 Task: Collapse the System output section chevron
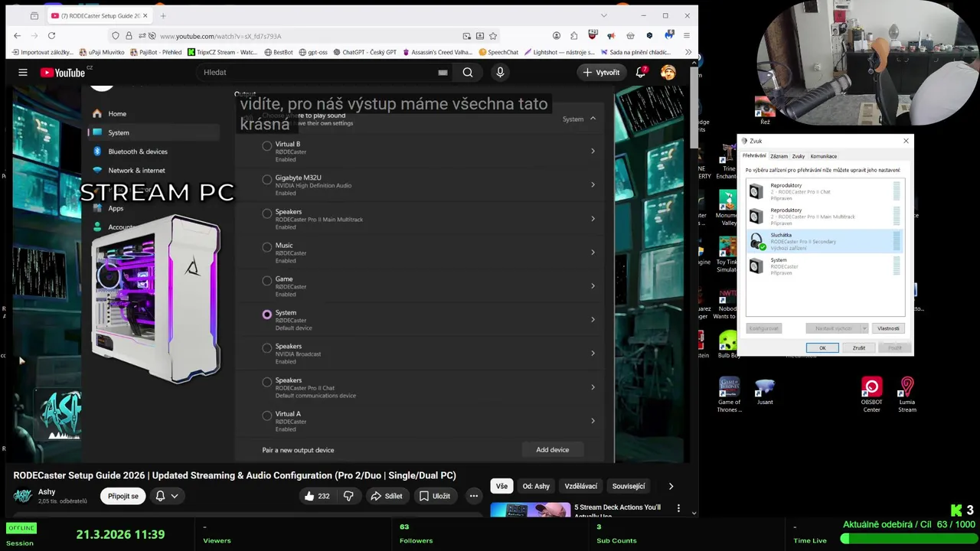point(593,119)
